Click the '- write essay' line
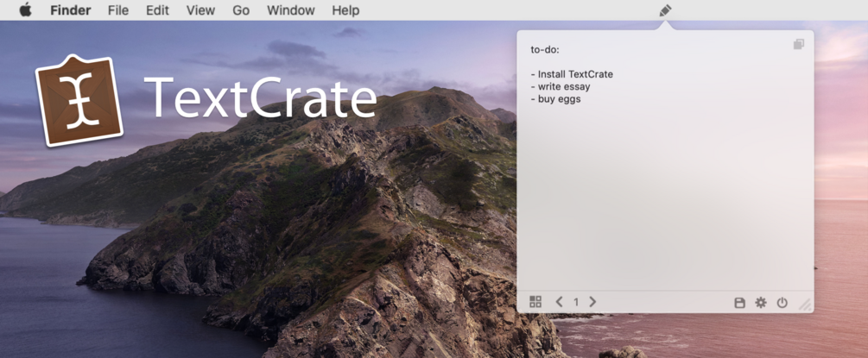The height and width of the screenshot is (358, 868). click(561, 87)
